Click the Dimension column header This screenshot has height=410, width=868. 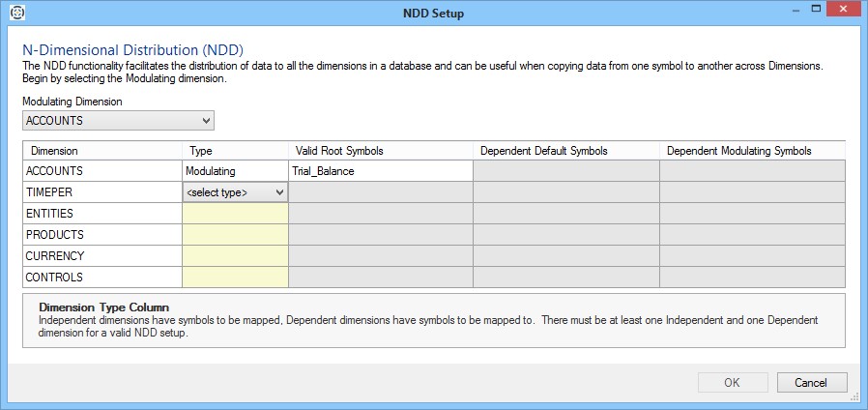tap(101, 151)
